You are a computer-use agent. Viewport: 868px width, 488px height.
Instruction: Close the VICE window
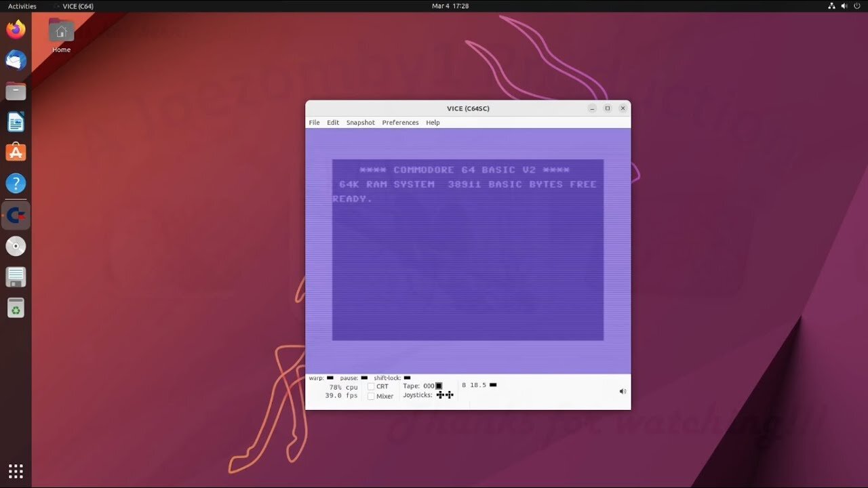coord(623,108)
